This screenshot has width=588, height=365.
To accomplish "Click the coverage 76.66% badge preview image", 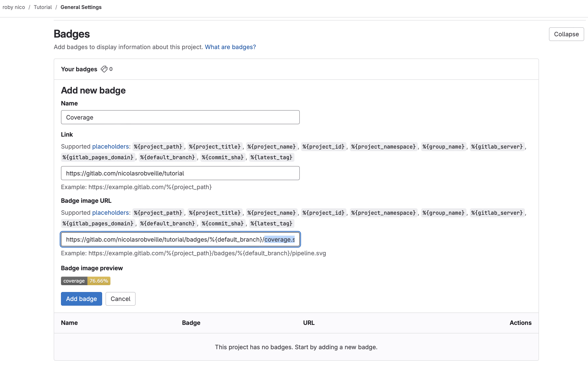I will [85, 281].
